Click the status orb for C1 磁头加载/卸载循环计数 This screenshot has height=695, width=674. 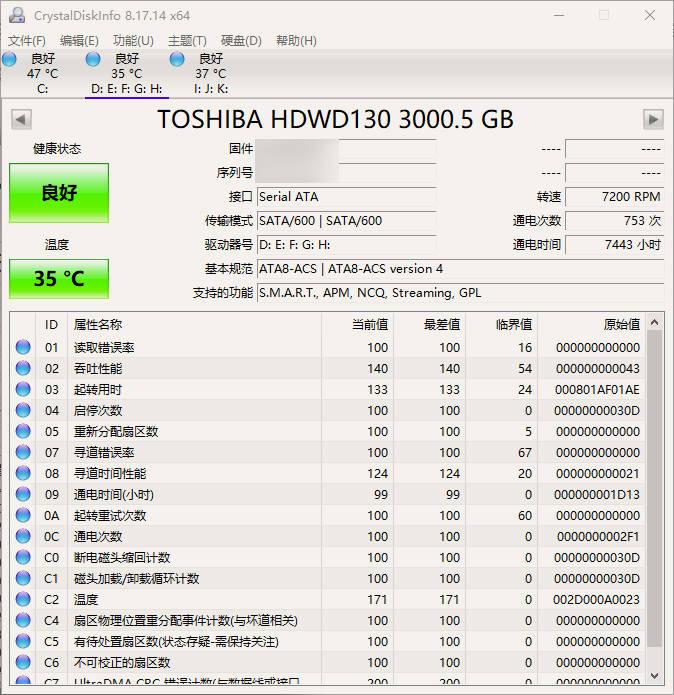(x=23, y=578)
